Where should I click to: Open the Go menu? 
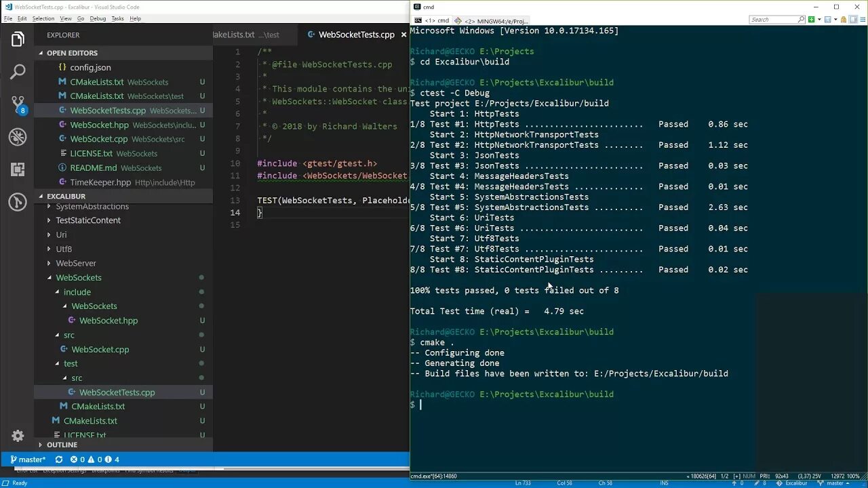click(81, 18)
